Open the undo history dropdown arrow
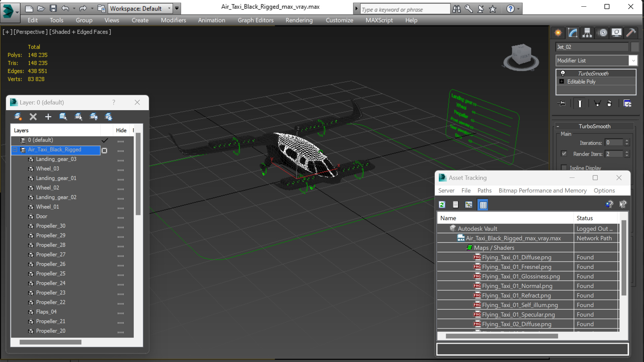 coord(73,8)
